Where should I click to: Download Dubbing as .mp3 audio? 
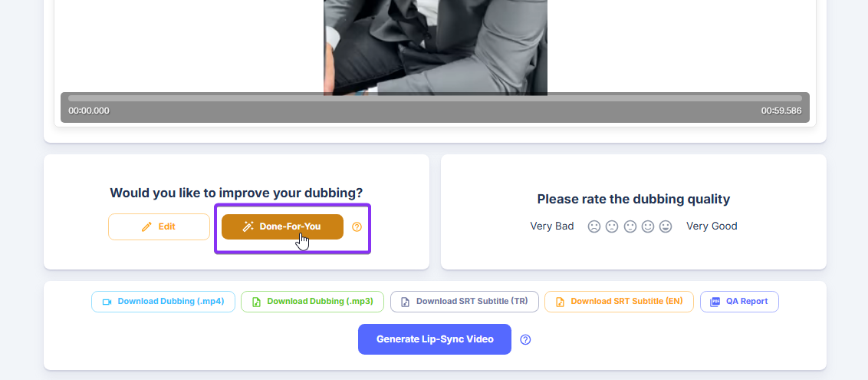click(x=312, y=302)
